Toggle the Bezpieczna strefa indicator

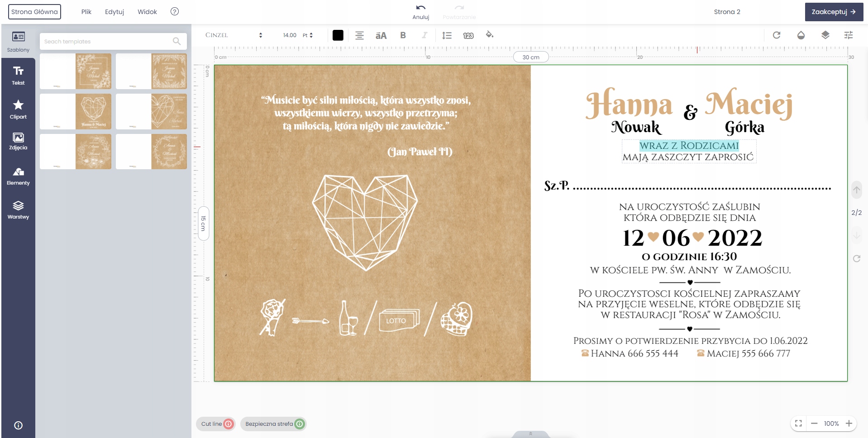[273, 424]
